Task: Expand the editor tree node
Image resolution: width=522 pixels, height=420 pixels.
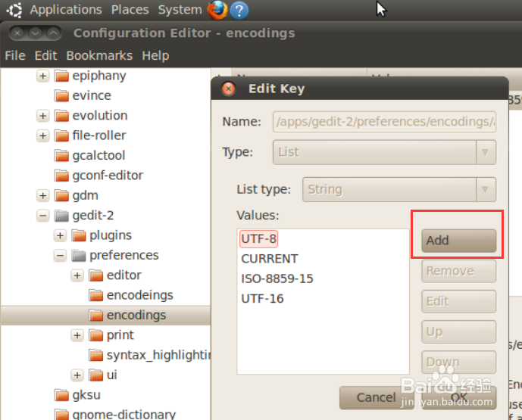Action: 77,275
